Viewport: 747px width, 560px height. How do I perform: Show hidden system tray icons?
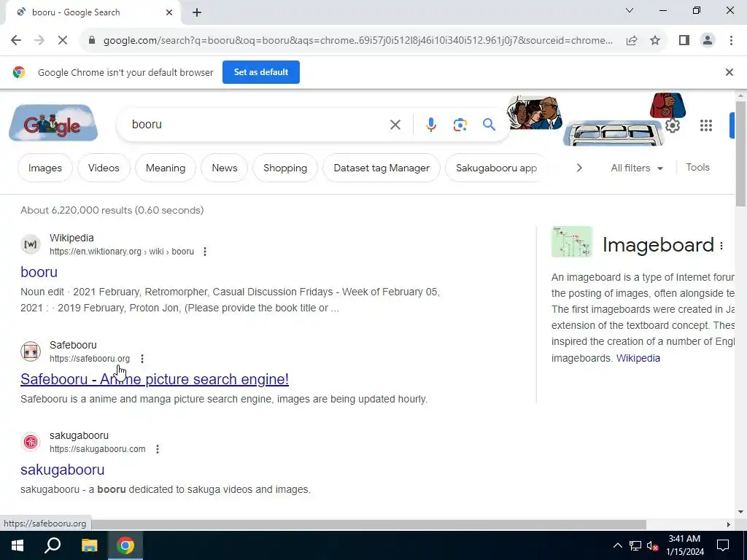tap(617, 545)
